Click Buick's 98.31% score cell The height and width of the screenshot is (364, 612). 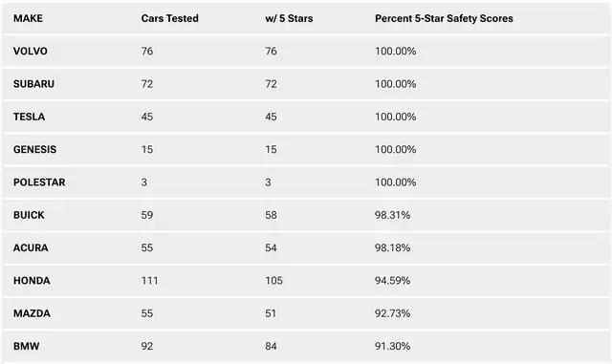[x=392, y=215]
